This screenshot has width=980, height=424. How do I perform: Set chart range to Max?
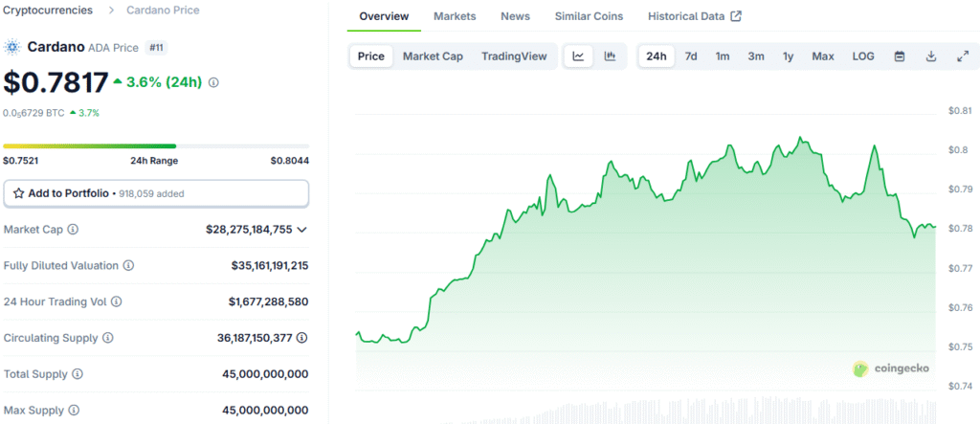coord(823,56)
